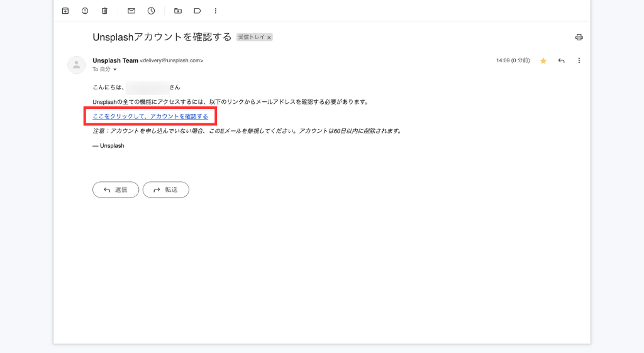
Task: Open the labels icon
Action: pyautogui.click(x=197, y=11)
